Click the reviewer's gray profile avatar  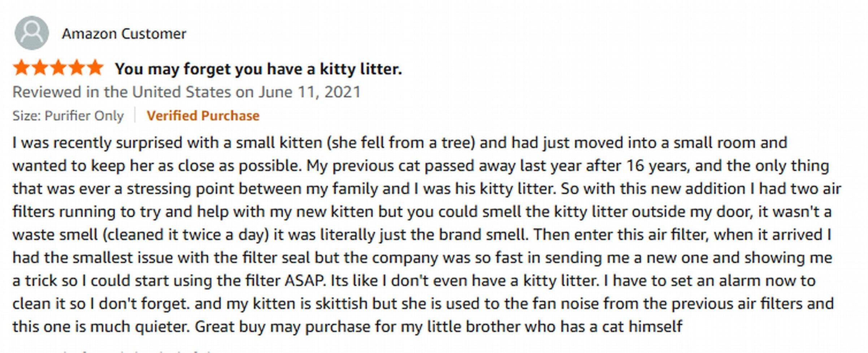[x=32, y=33]
